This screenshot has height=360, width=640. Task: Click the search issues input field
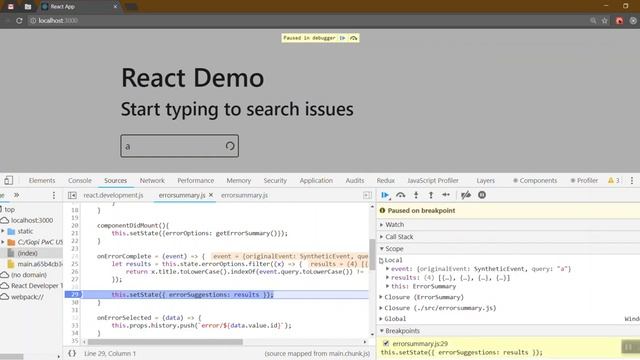(x=180, y=146)
